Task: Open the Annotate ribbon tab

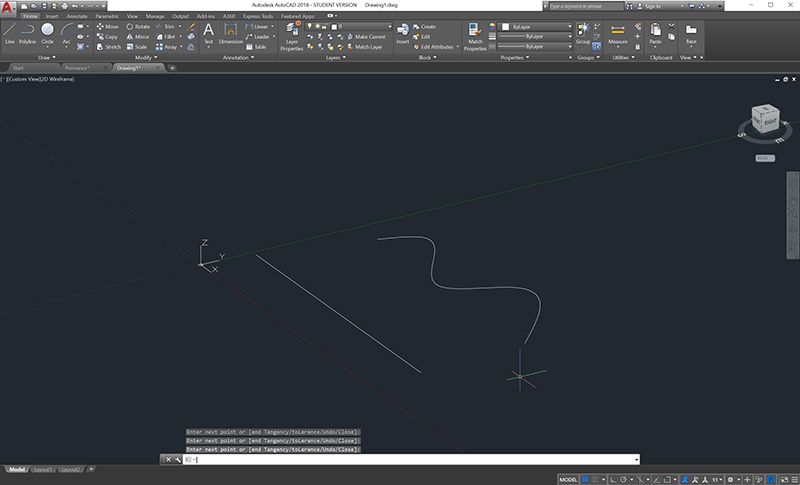Action: point(77,16)
